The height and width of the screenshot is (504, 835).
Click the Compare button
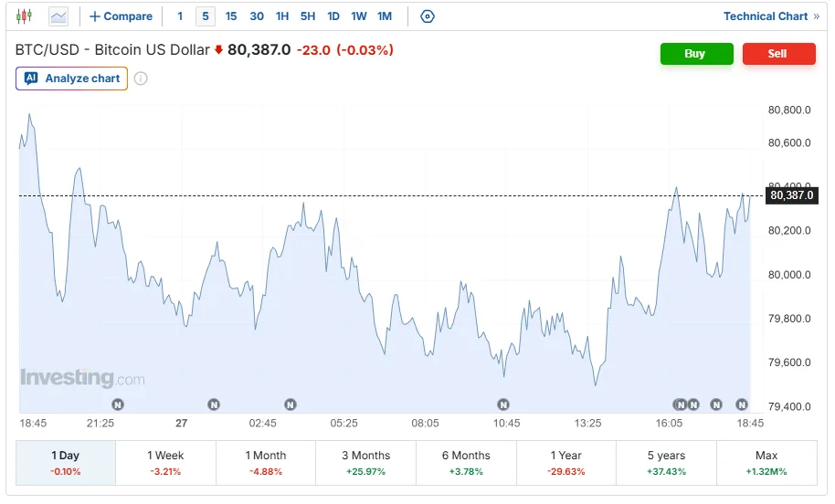(121, 16)
